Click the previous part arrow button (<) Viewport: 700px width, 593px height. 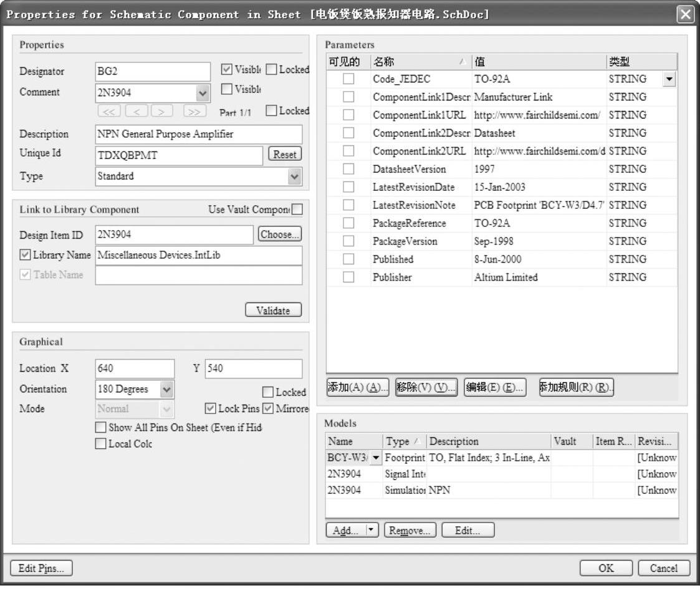[137, 111]
